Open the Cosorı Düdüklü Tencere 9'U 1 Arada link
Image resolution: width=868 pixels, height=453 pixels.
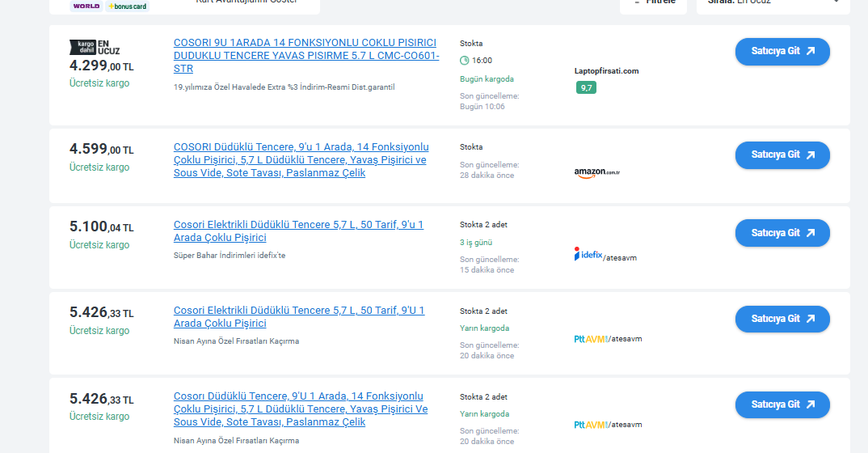click(301, 409)
